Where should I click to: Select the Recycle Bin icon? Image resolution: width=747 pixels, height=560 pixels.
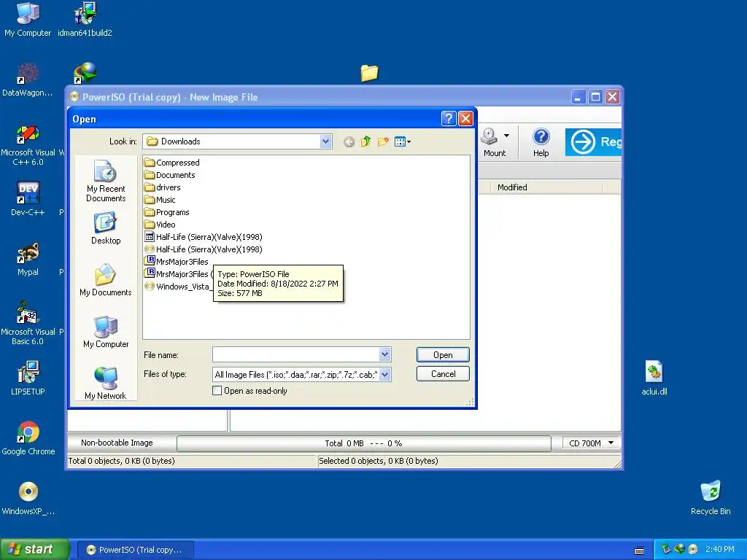pyautogui.click(x=711, y=498)
